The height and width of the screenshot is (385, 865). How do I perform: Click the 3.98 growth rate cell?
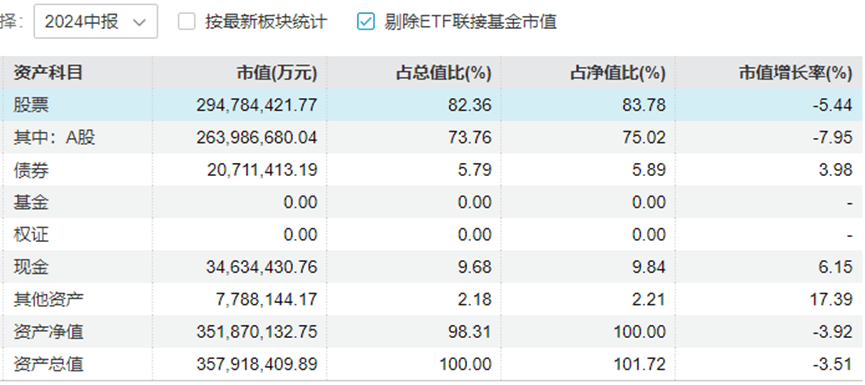pyautogui.click(x=836, y=170)
